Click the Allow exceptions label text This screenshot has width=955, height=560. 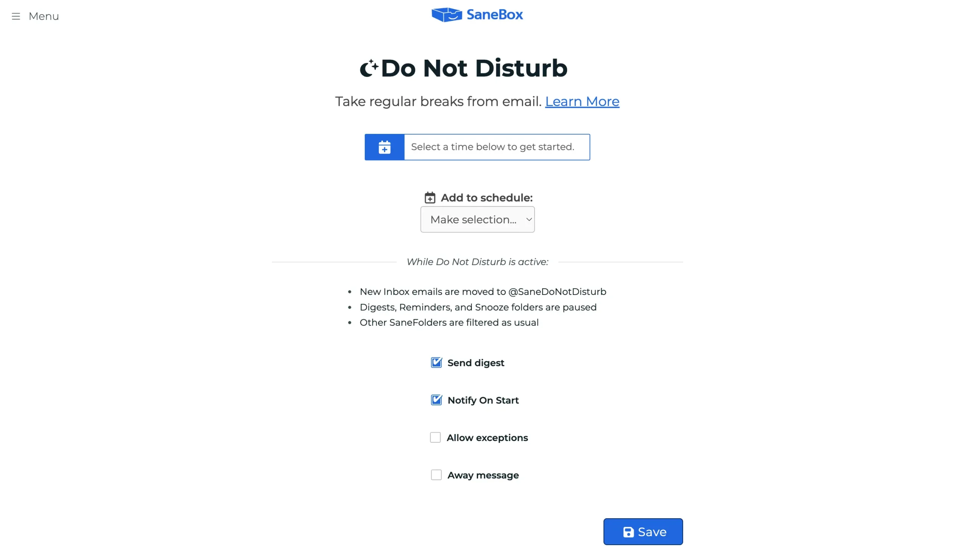click(x=487, y=438)
